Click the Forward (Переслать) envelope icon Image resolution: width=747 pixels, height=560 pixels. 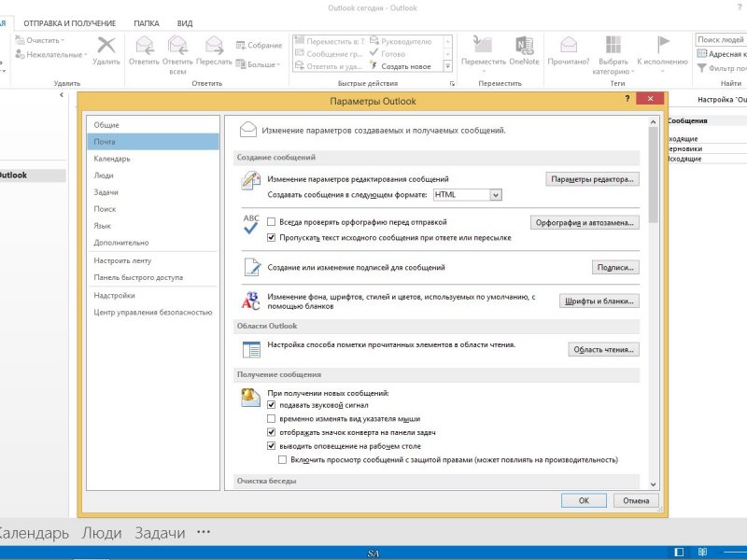coord(214,46)
